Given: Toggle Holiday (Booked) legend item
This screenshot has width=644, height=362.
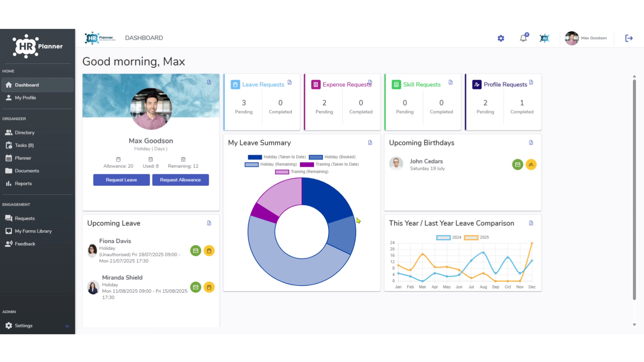Looking at the screenshot, I should pos(332,157).
